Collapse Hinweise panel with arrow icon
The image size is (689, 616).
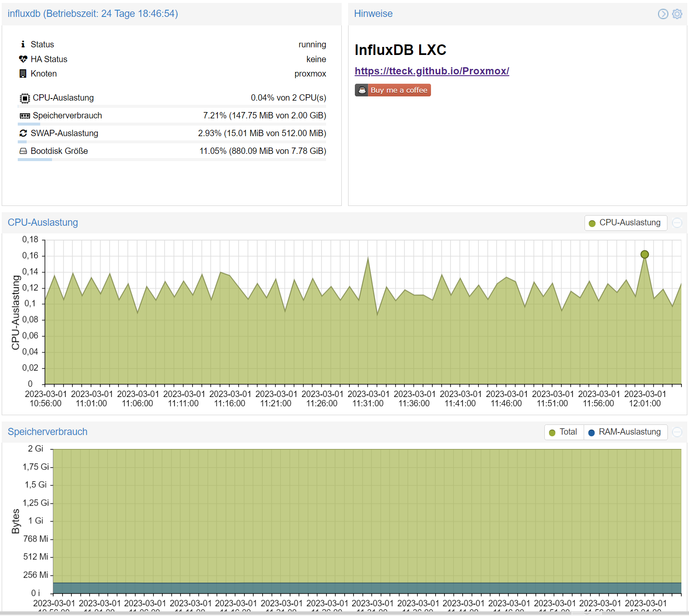[663, 14]
